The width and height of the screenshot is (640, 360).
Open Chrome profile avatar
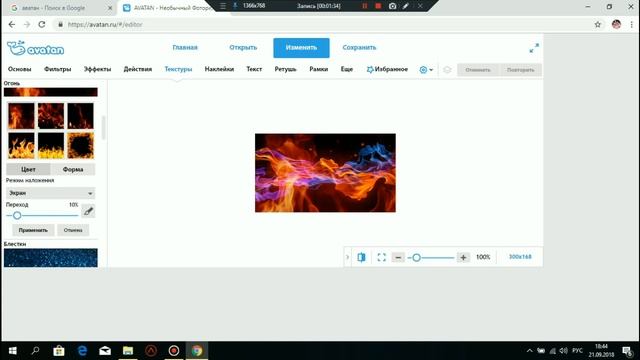[616, 24]
